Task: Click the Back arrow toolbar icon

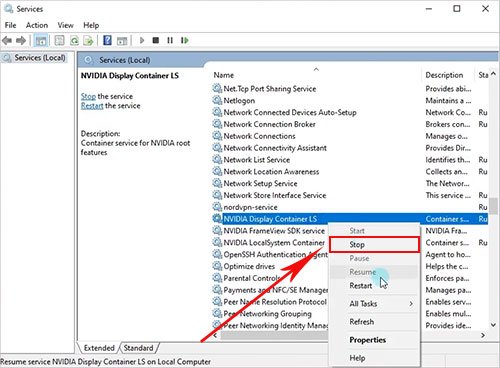Action: pos(7,41)
